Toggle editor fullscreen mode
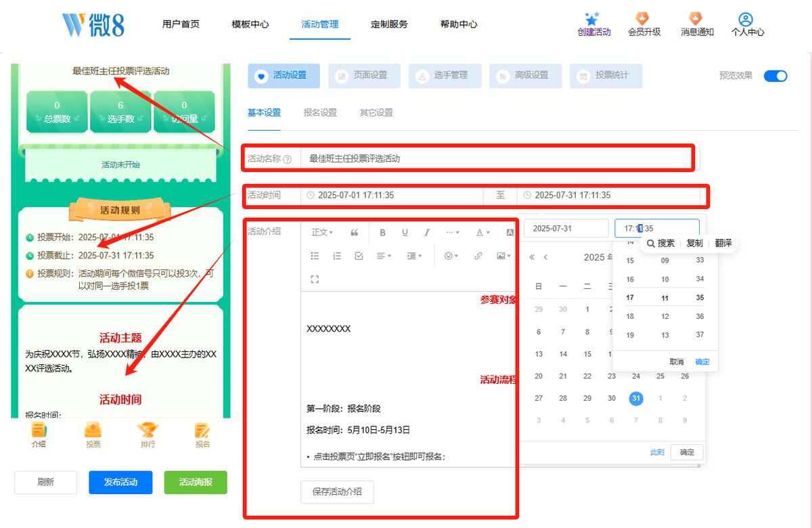812x528 pixels. tap(315, 279)
